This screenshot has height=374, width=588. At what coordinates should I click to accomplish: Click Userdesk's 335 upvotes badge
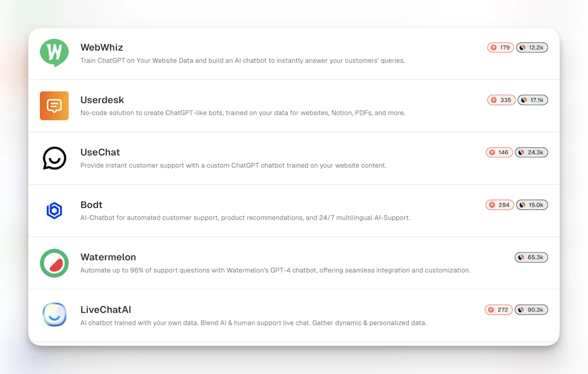point(501,100)
